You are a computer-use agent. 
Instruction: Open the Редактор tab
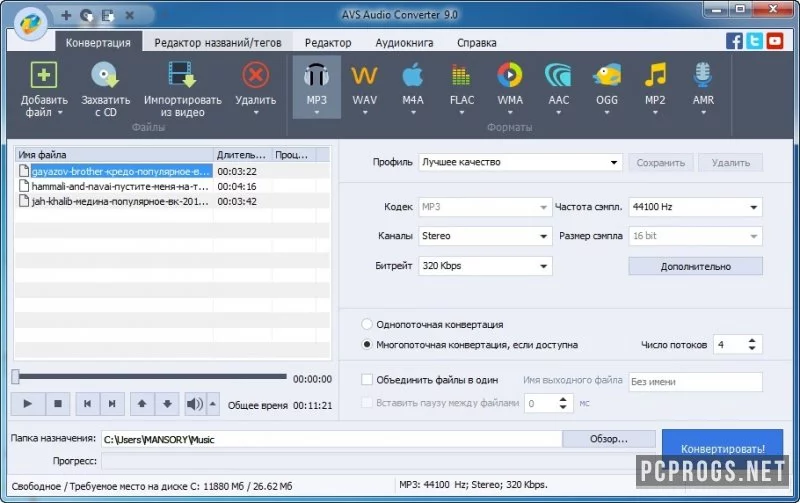(x=328, y=42)
